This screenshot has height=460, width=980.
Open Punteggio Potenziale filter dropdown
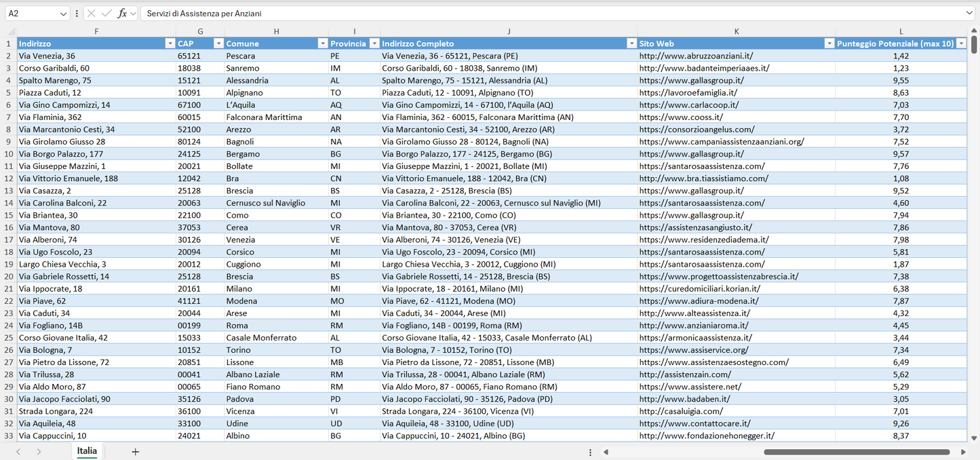click(961, 43)
